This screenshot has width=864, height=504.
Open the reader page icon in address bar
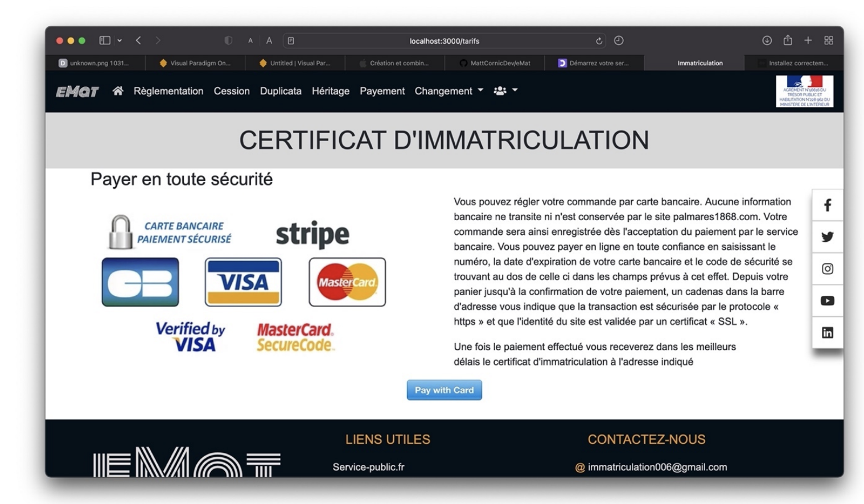(x=291, y=41)
